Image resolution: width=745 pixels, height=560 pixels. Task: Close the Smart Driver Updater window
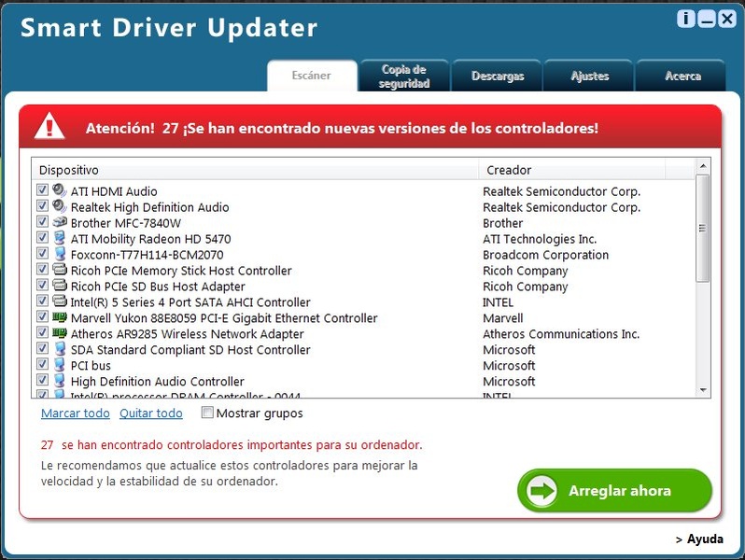coord(727,19)
